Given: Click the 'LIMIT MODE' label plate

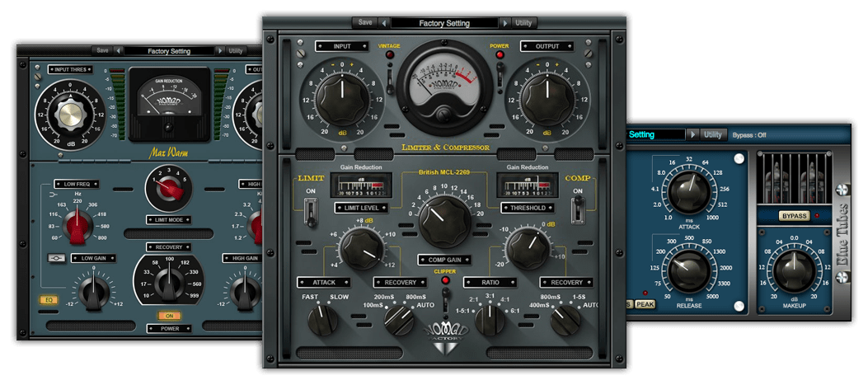Looking at the screenshot, I should point(168,220).
